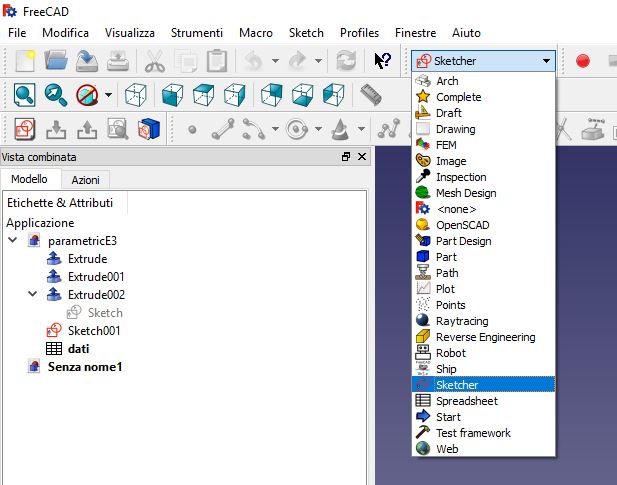Click the Print icon in the toolbar

(x=118, y=61)
